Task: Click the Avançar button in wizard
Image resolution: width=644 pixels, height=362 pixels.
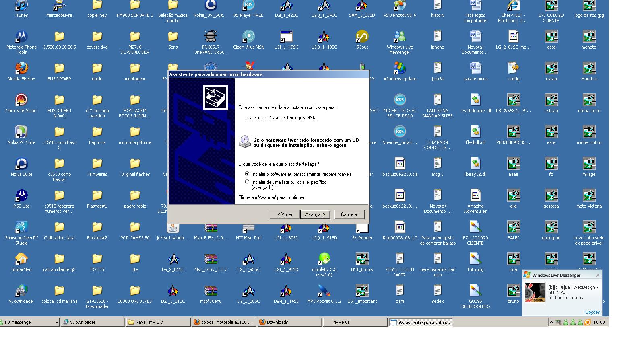Action: tap(315, 214)
